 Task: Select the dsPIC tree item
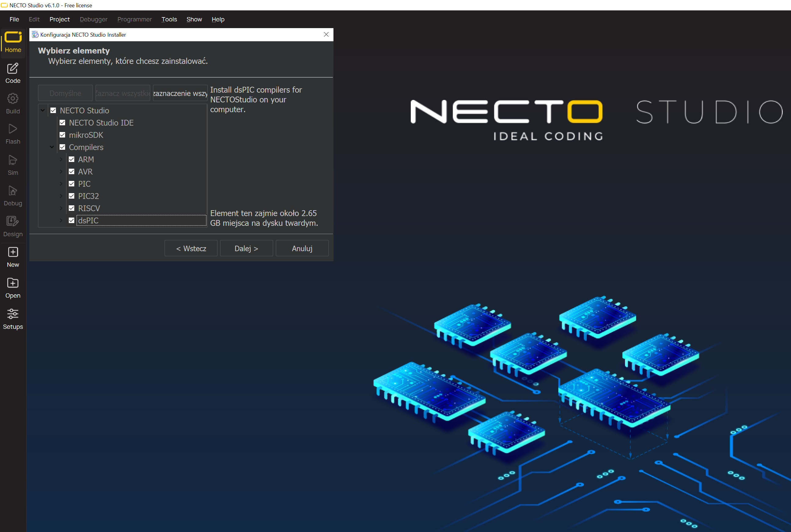(88, 221)
